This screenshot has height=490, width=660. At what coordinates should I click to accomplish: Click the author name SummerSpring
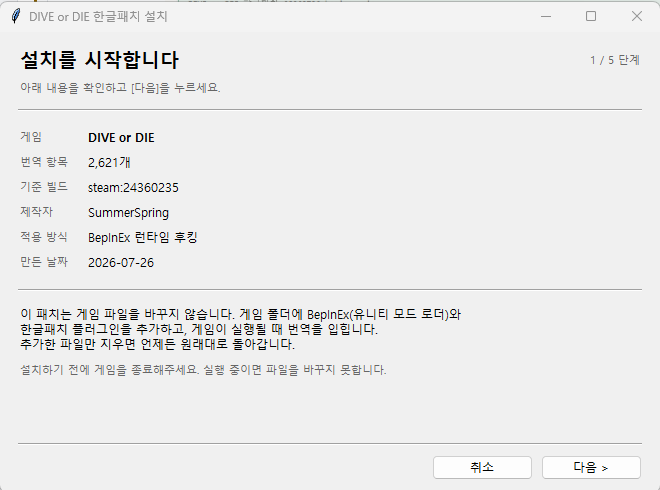[128, 213]
